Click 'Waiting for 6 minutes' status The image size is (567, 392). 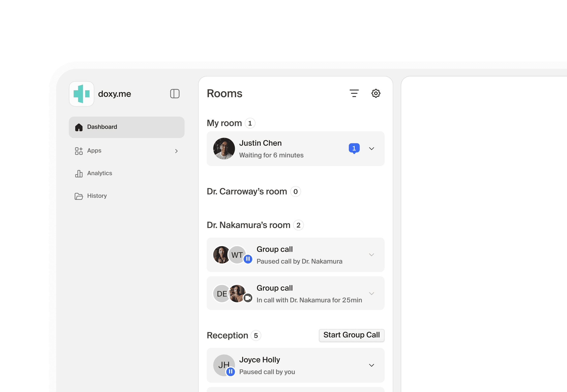(271, 155)
